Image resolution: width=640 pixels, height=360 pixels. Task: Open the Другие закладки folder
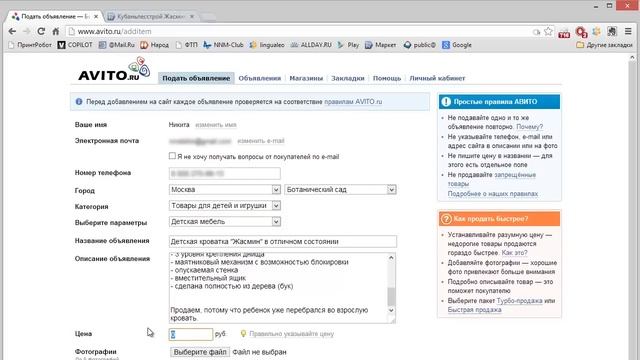[x=604, y=45]
